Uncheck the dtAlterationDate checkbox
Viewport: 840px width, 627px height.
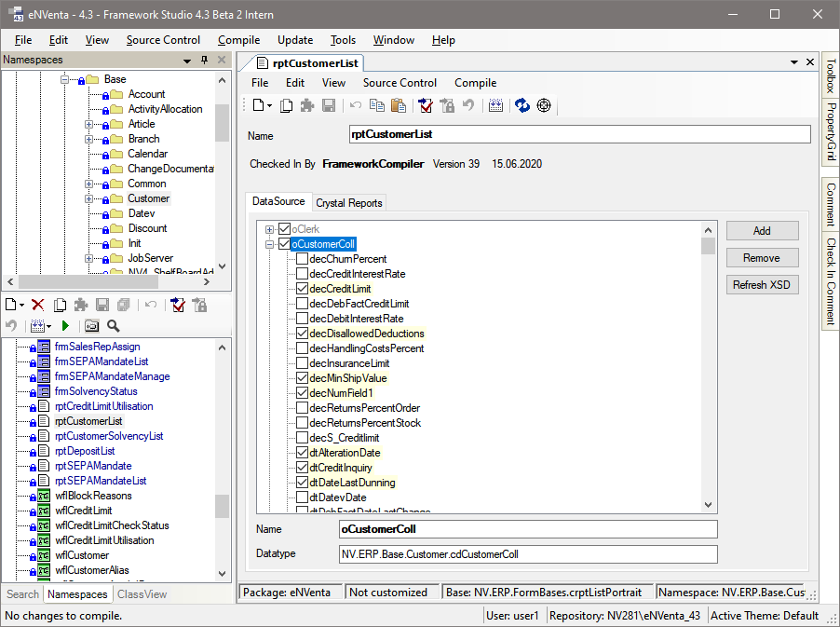pos(302,453)
